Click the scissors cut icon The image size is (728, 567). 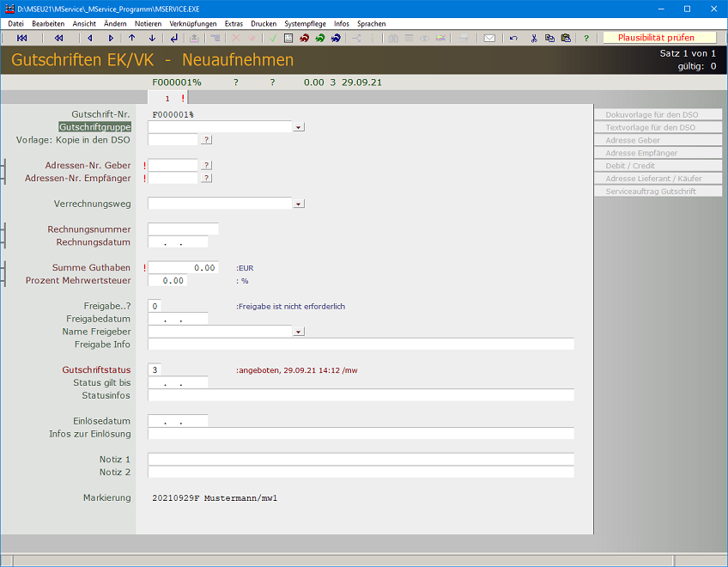pos(534,38)
